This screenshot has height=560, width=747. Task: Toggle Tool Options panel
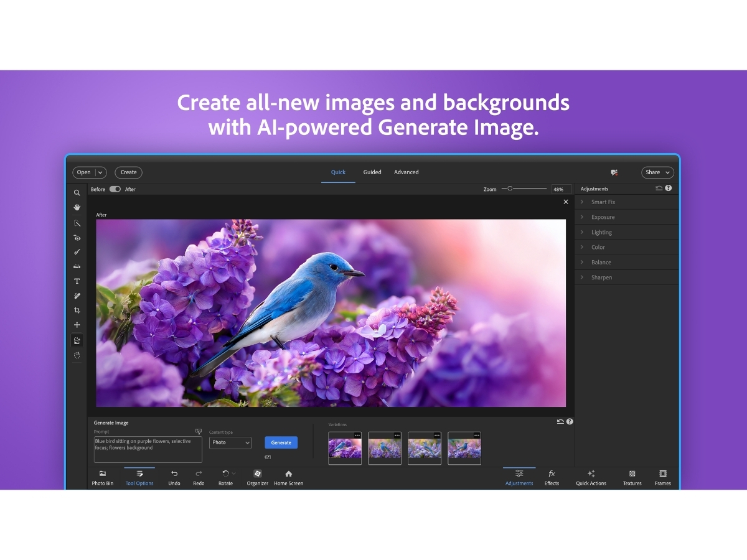pos(139,477)
